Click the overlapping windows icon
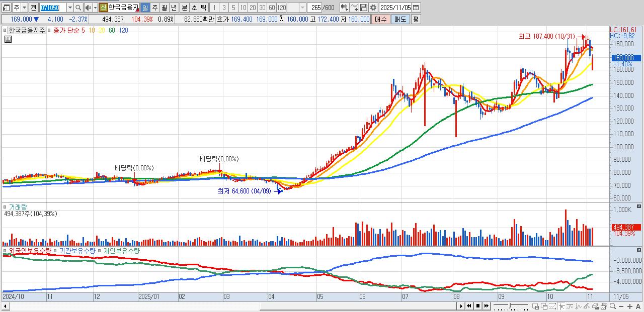 544,306
